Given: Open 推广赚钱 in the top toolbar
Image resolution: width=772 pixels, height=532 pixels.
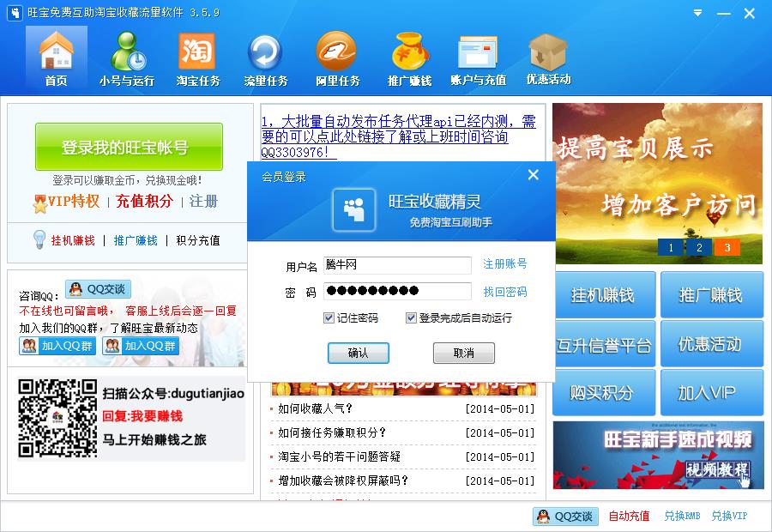Looking at the screenshot, I should (409, 58).
